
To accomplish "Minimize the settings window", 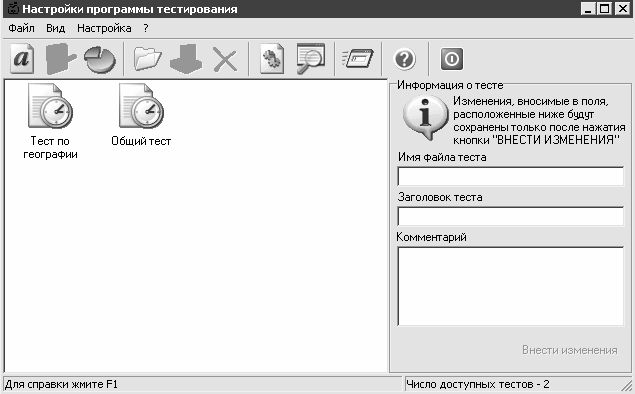I will point(588,9).
